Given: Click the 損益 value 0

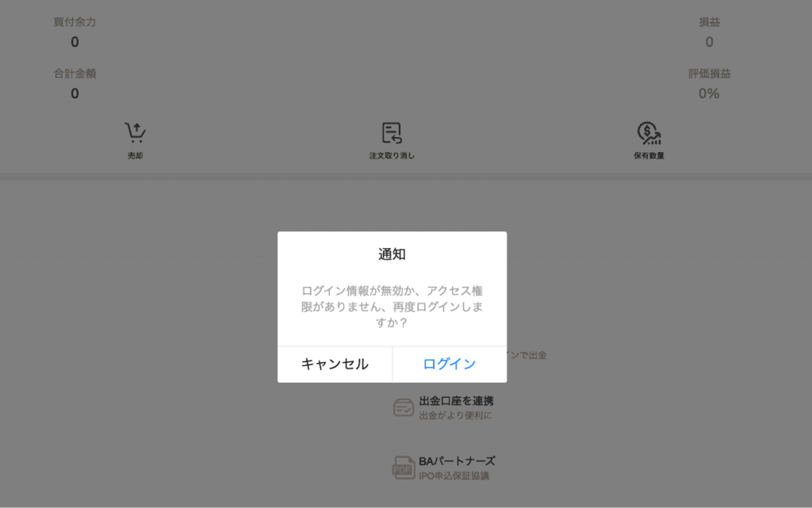Looking at the screenshot, I should tap(710, 42).
